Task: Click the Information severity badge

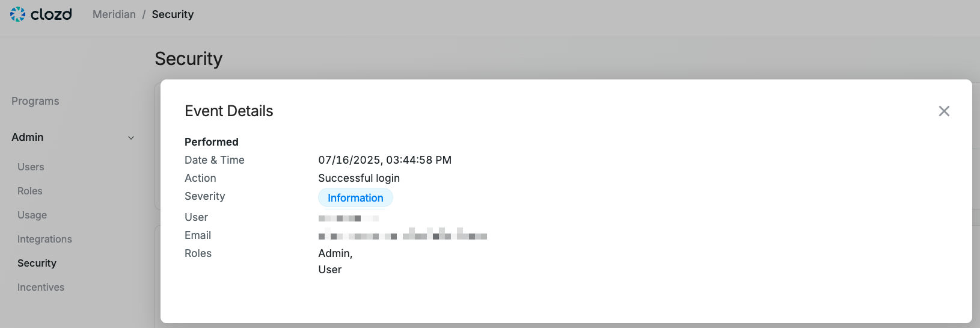Action: click(355, 197)
